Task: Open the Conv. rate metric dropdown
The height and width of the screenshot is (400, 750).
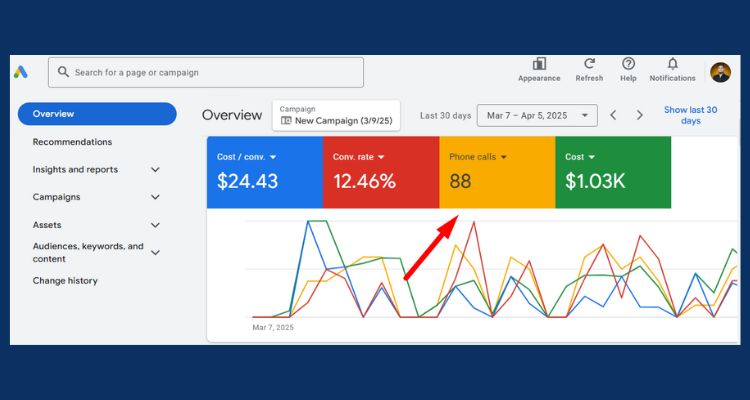Action: point(359,157)
